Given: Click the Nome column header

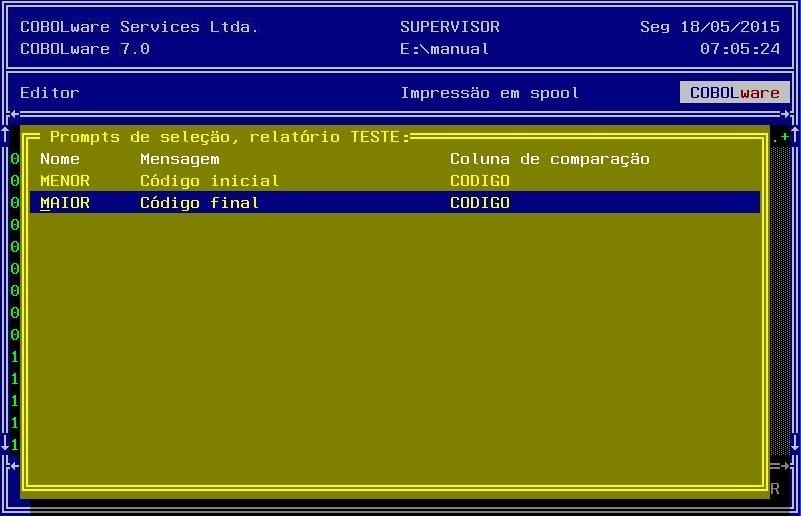Looking at the screenshot, I should (x=60, y=159).
